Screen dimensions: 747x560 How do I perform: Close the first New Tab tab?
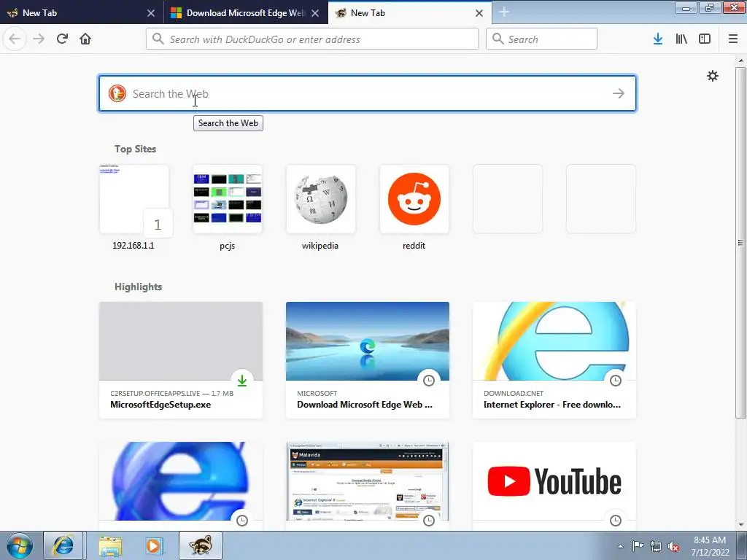[151, 13]
